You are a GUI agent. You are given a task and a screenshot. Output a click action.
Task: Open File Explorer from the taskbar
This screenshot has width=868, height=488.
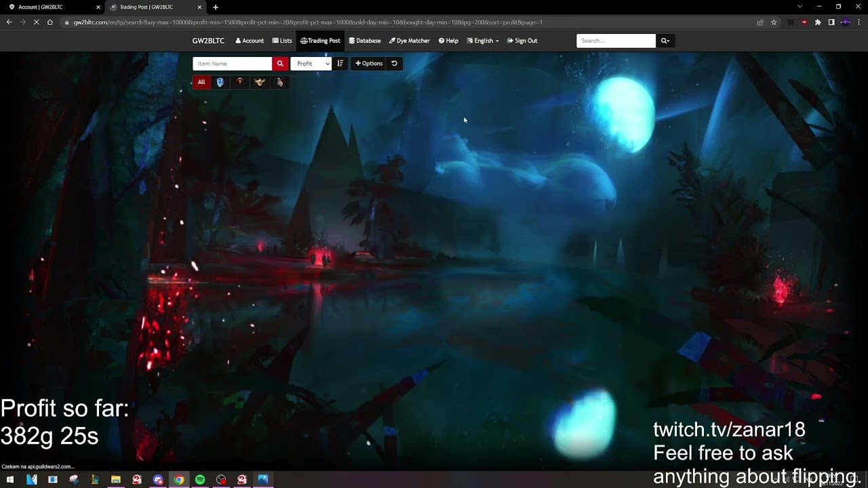(116, 480)
